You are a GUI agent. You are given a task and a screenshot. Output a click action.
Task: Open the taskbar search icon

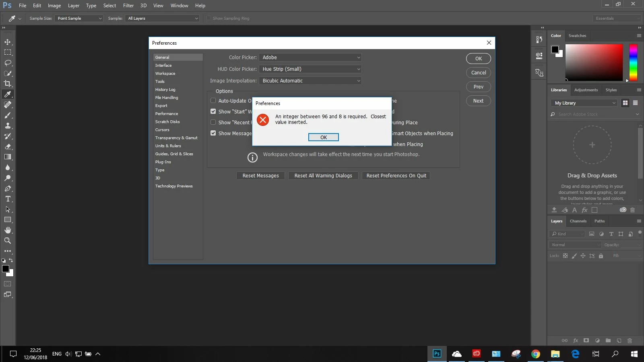point(615,354)
